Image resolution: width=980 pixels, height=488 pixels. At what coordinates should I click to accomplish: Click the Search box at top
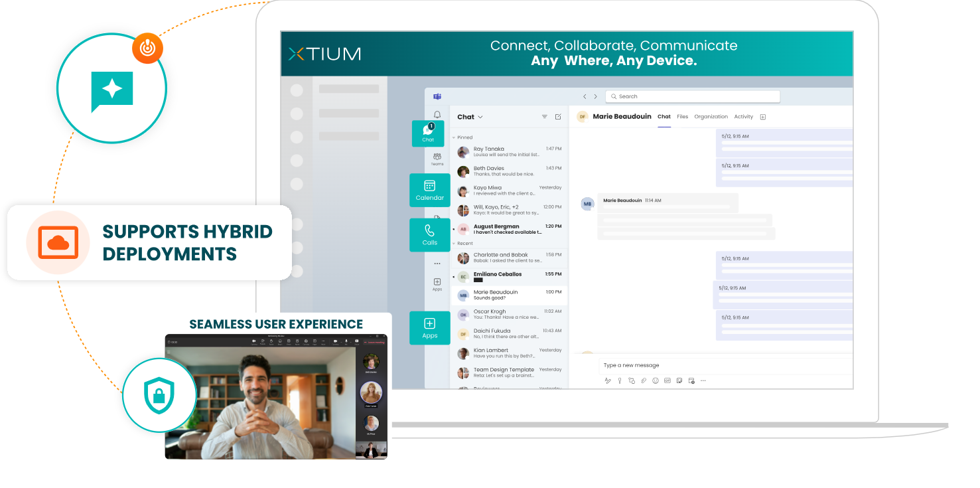693,96
